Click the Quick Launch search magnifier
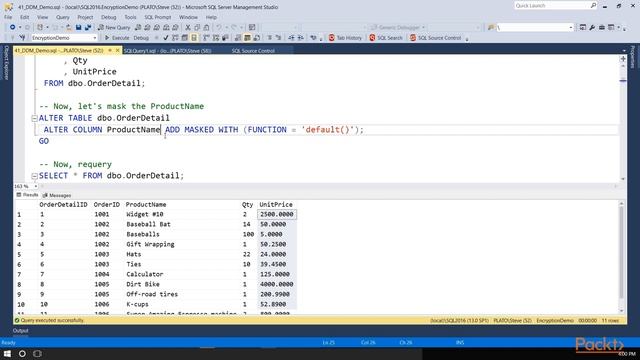Viewport: 640px width, 360px height. point(593,5)
